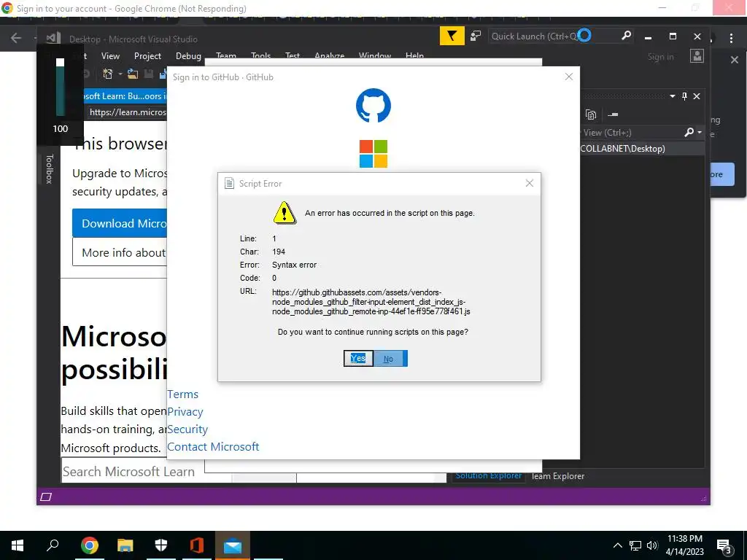Image resolution: width=747 pixels, height=560 pixels.
Task: Click Yes in the Script Error dialog
Action: 358,359
